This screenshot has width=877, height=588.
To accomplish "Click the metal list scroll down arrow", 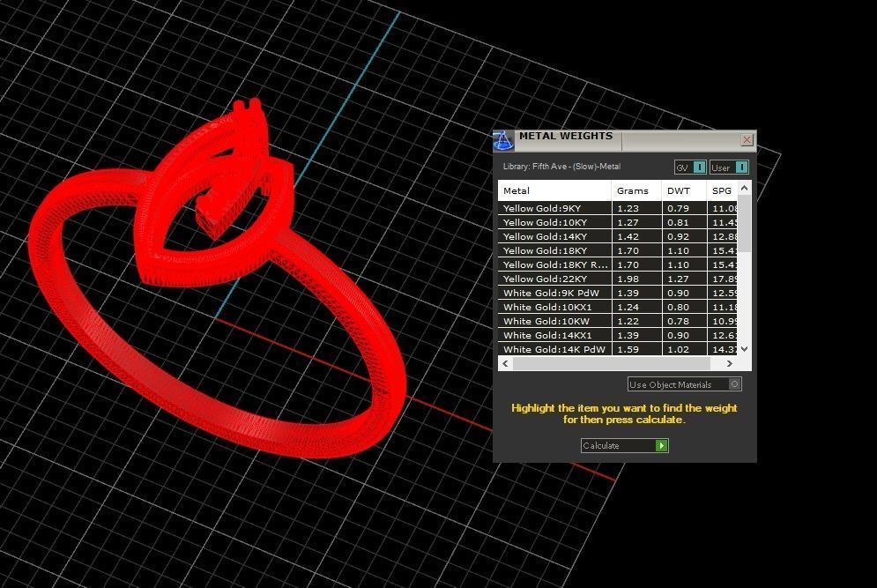I will (x=745, y=348).
